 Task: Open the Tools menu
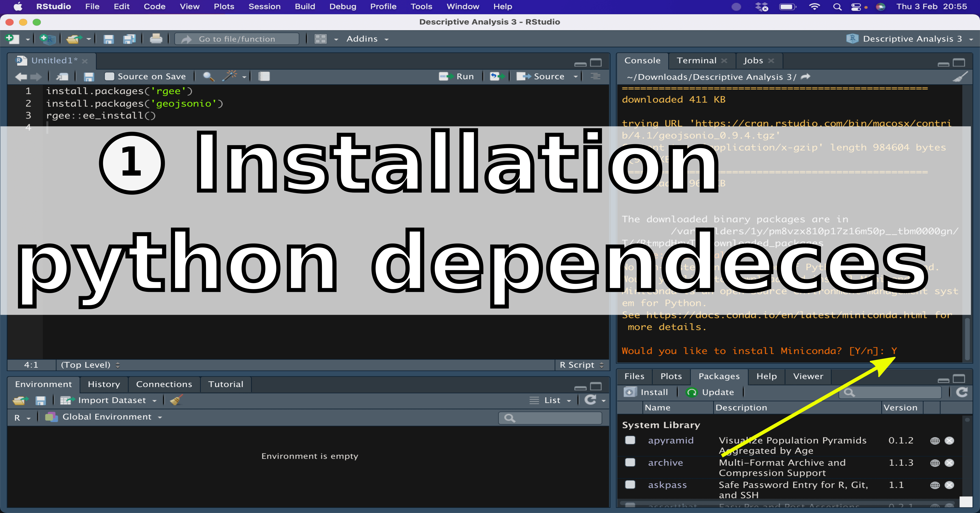coord(421,7)
